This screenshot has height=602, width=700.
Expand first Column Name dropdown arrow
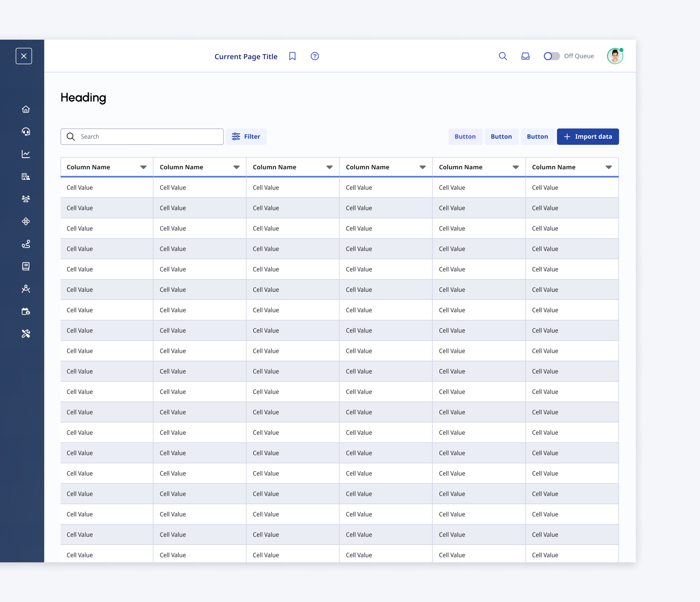tap(143, 167)
